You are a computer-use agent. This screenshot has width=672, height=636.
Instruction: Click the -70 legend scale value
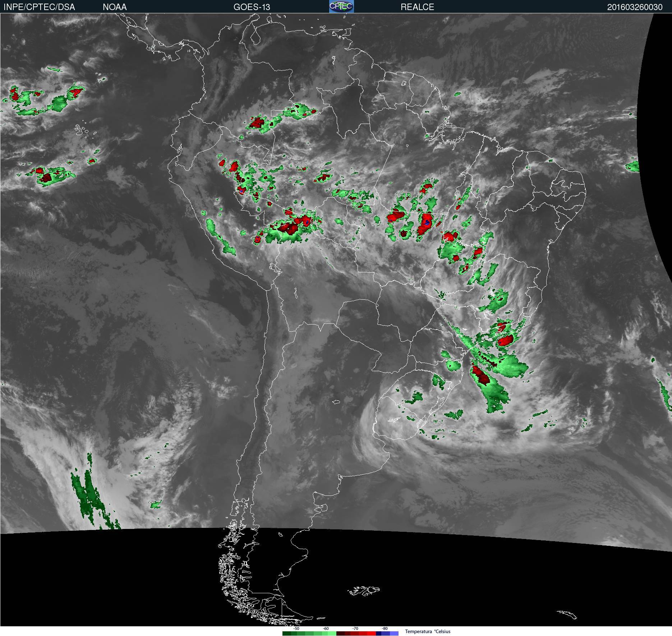[x=355, y=628]
